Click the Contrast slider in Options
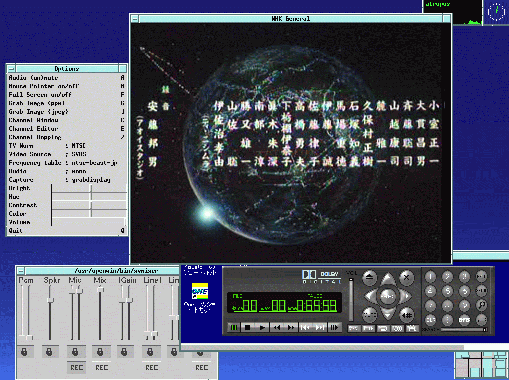This screenshot has width=509, height=380. [89, 205]
